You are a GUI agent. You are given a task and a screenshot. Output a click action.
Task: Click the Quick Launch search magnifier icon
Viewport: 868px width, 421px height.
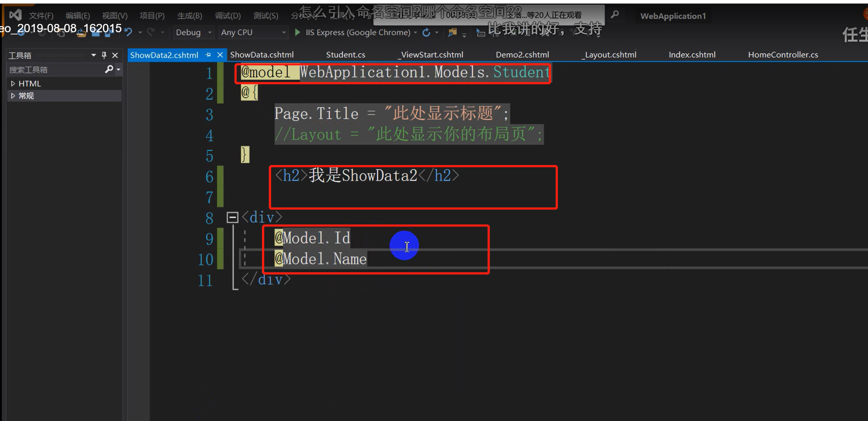click(615, 15)
